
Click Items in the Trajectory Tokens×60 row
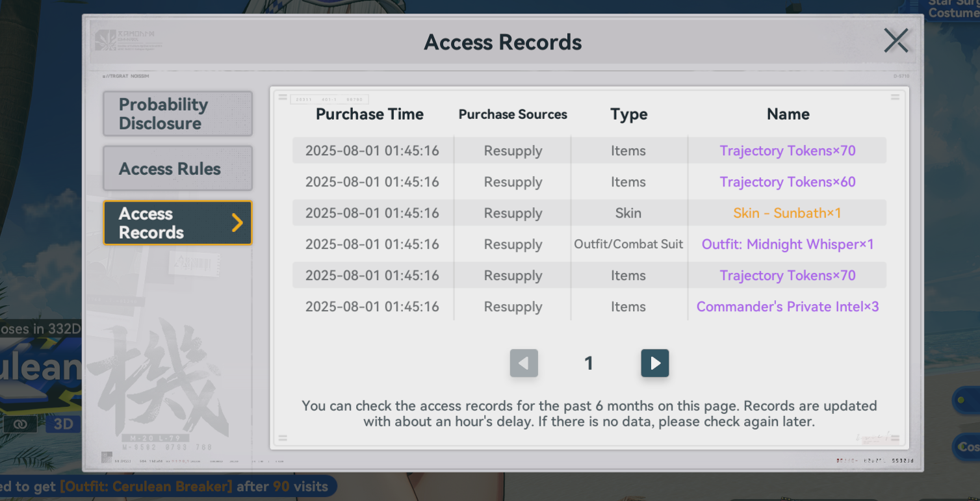[628, 182]
